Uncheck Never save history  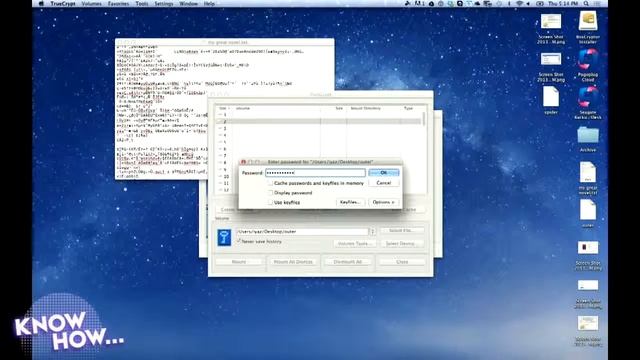click(239, 241)
